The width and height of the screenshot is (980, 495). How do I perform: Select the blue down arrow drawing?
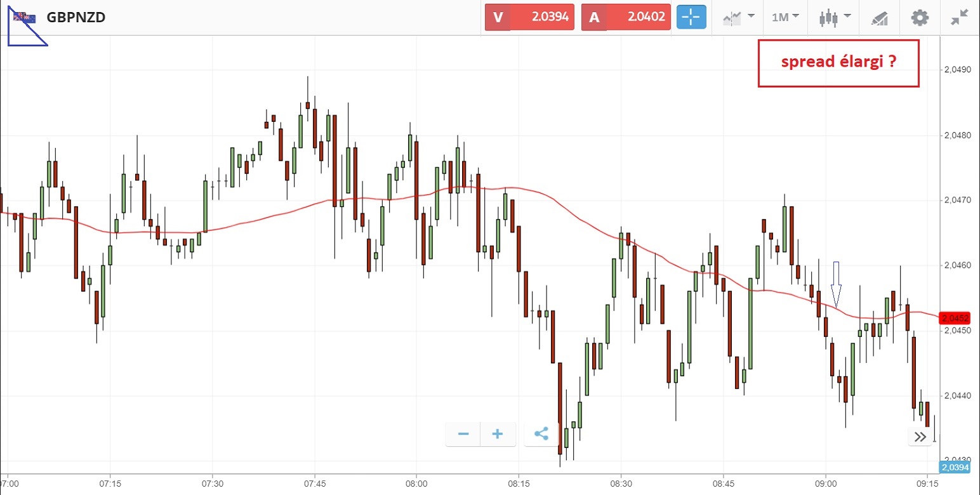[x=836, y=285]
